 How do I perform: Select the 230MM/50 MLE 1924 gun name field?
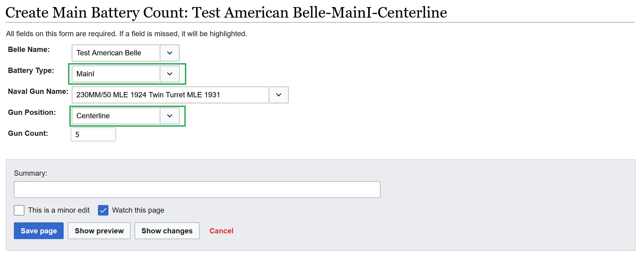(170, 95)
